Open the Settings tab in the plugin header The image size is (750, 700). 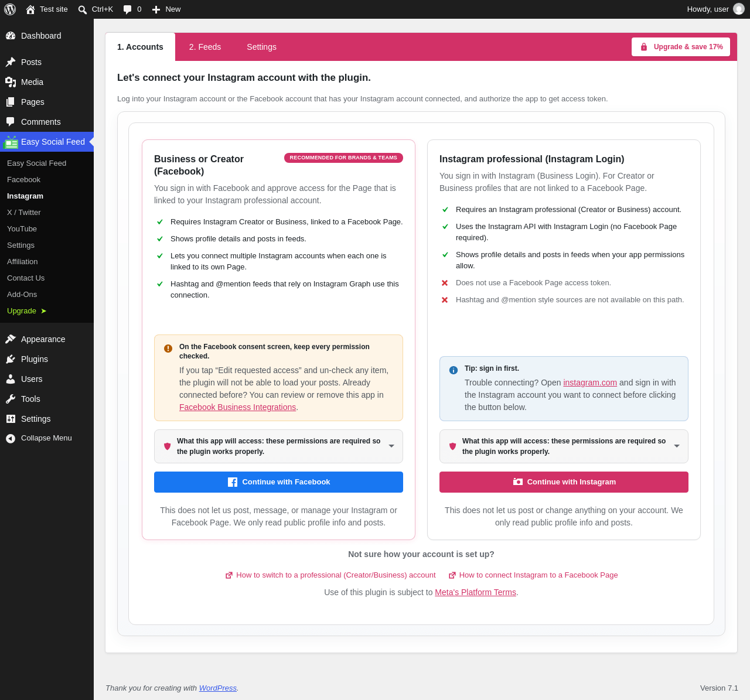click(261, 47)
